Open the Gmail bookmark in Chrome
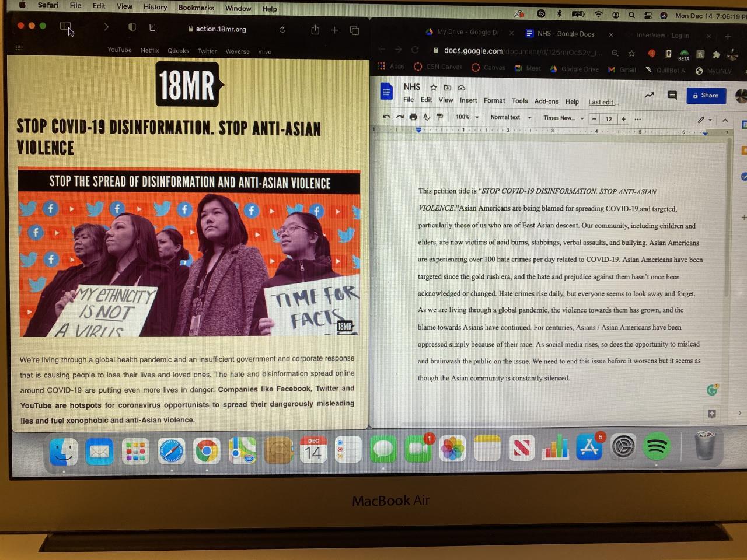Image resolution: width=747 pixels, height=560 pixels. (622, 69)
